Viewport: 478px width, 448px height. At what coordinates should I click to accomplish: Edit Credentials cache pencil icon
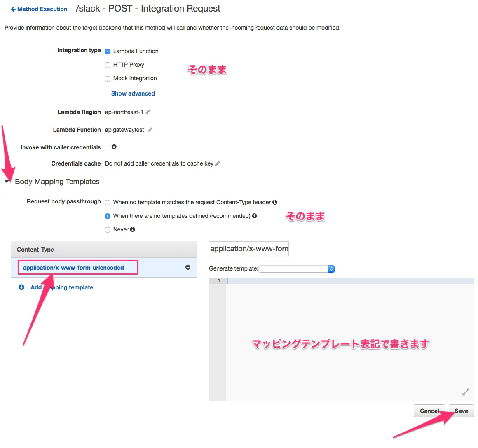[x=217, y=163]
